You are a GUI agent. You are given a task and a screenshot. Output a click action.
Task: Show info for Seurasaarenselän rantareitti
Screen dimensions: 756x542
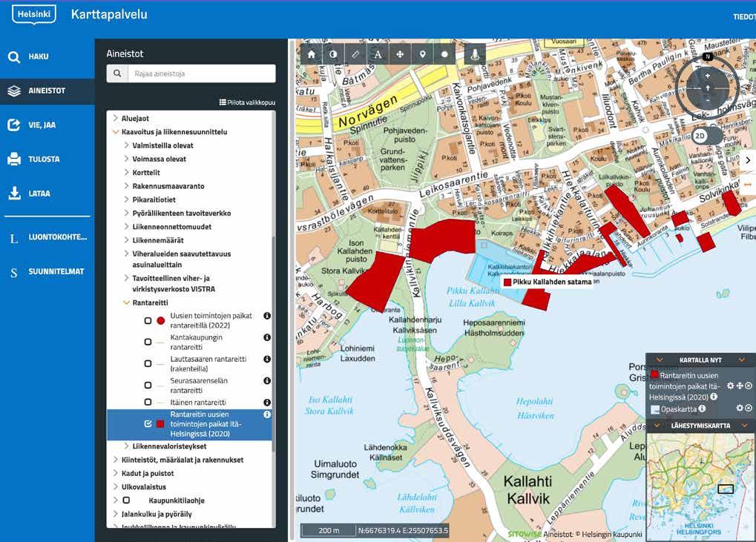click(x=266, y=380)
